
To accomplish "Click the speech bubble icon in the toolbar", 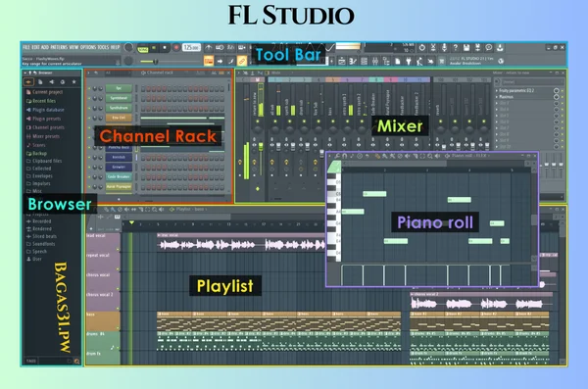I will (x=489, y=48).
